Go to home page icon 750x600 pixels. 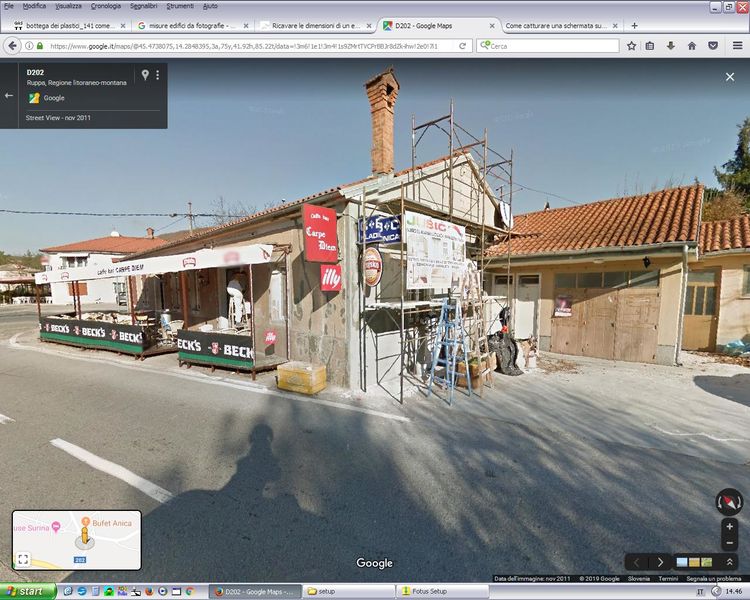692,46
